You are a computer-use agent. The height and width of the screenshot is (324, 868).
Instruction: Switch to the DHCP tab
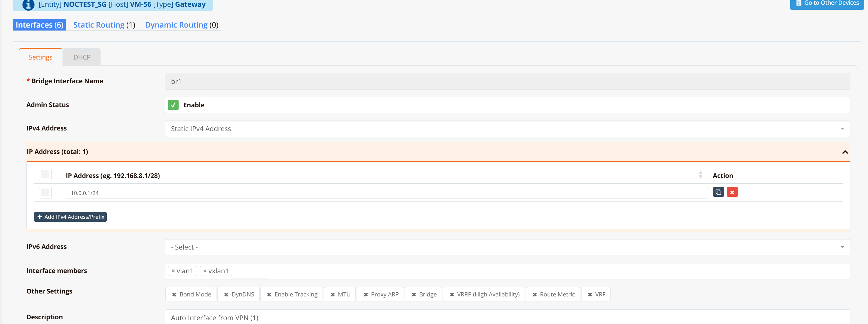pos(82,57)
